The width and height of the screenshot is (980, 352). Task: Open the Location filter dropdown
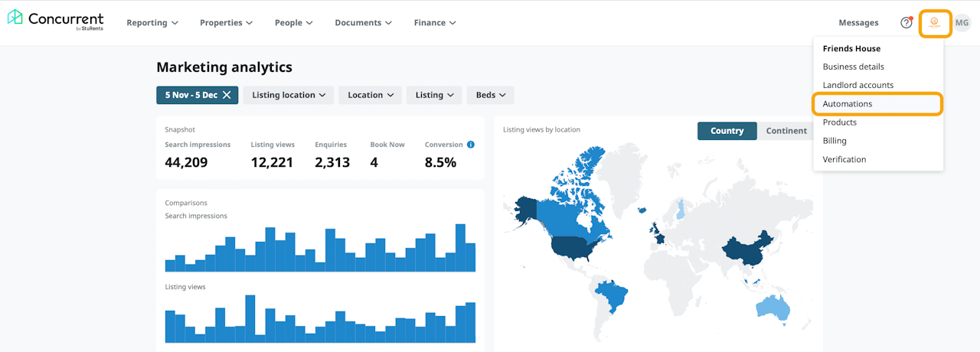(371, 95)
